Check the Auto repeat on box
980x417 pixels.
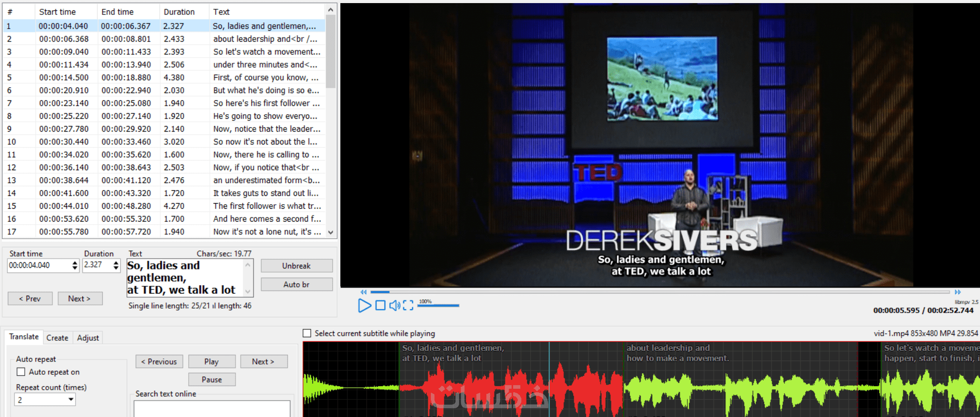21,372
